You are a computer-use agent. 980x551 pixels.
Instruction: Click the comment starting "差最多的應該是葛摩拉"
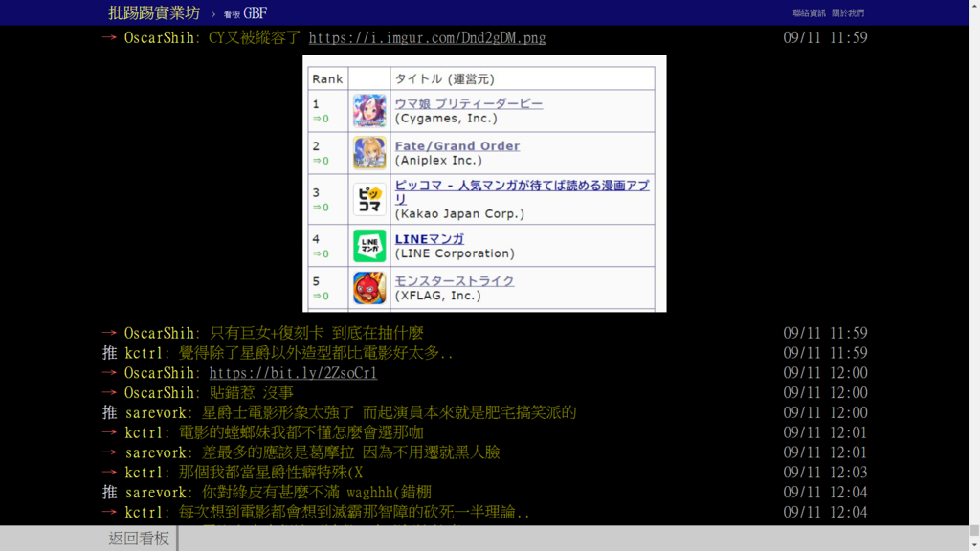[350, 452]
